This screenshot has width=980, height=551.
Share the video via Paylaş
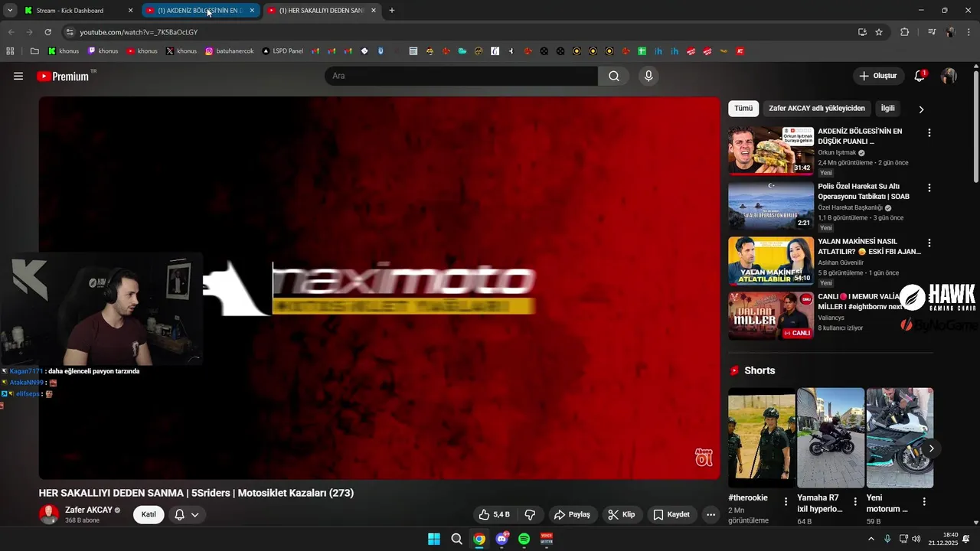tap(572, 514)
